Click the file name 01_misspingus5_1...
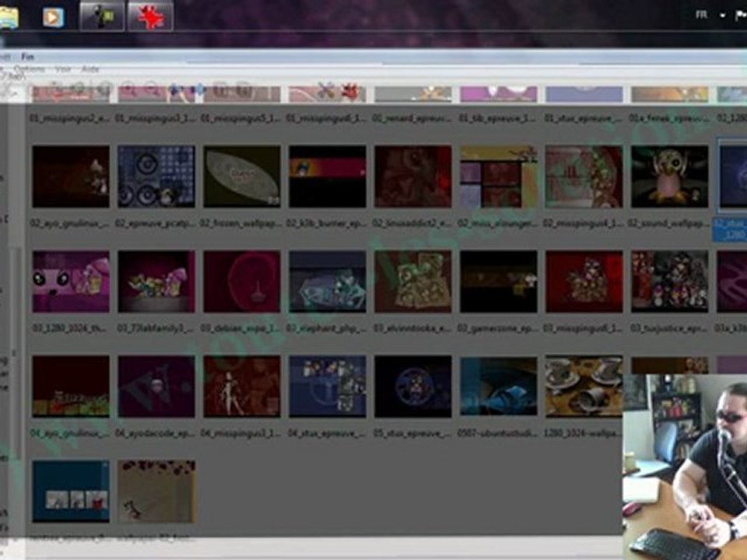 [240, 118]
